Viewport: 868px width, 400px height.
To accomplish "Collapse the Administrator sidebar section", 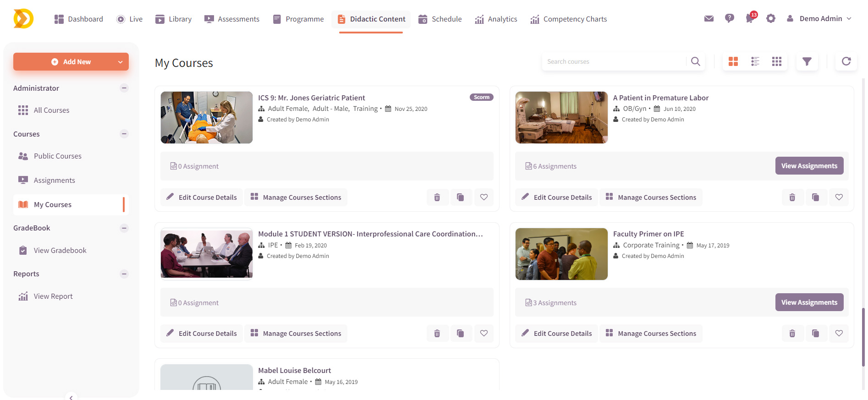I will (124, 88).
